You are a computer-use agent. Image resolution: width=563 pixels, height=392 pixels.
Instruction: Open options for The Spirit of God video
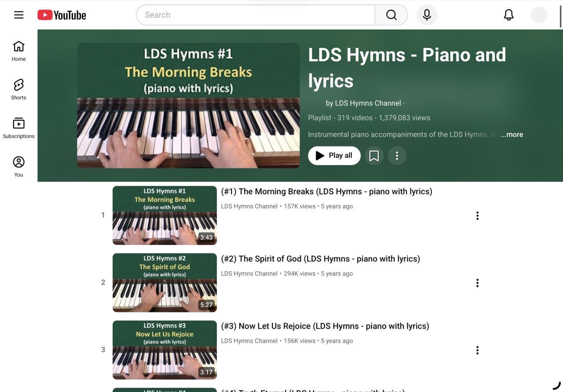pos(477,283)
